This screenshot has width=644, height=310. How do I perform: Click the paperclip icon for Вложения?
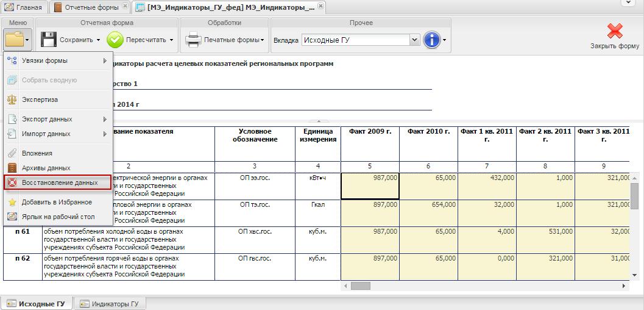click(x=12, y=153)
